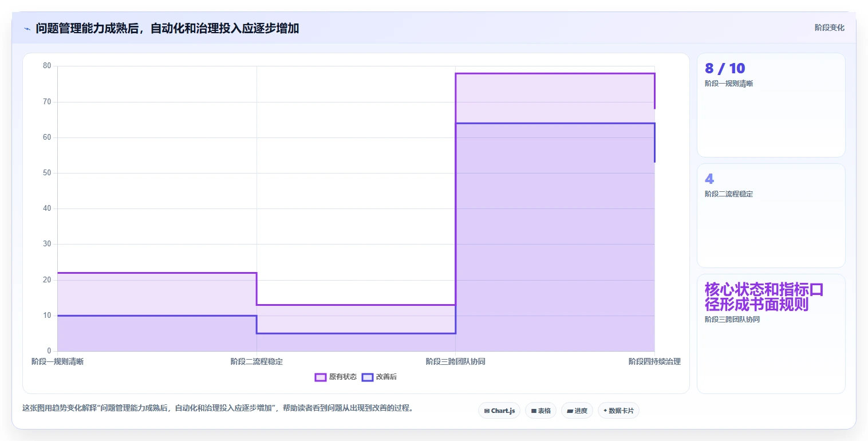Screen dimensions: 868x441
Task: Click the x-axis label 阶段四持续治理
Action: point(654,361)
